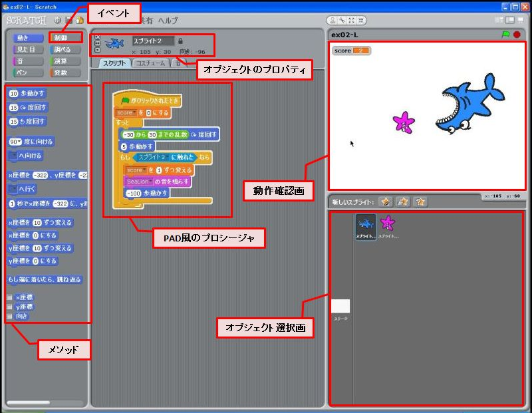Image resolution: width=532 pixels, height=413 pixels.
Task: Click the 5 歩動かす block in script
Action: click(x=138, y=146)
